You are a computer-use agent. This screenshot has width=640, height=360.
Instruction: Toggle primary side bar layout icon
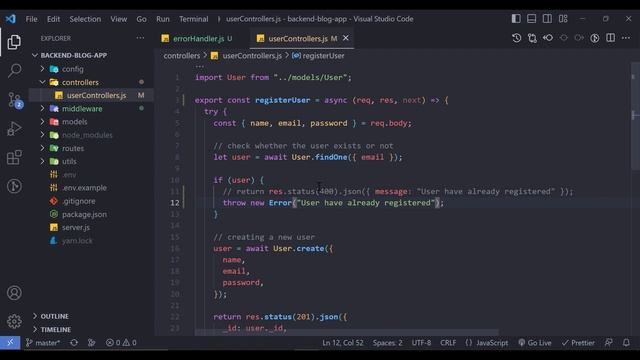pyautogui.click(x=516, y=19)
